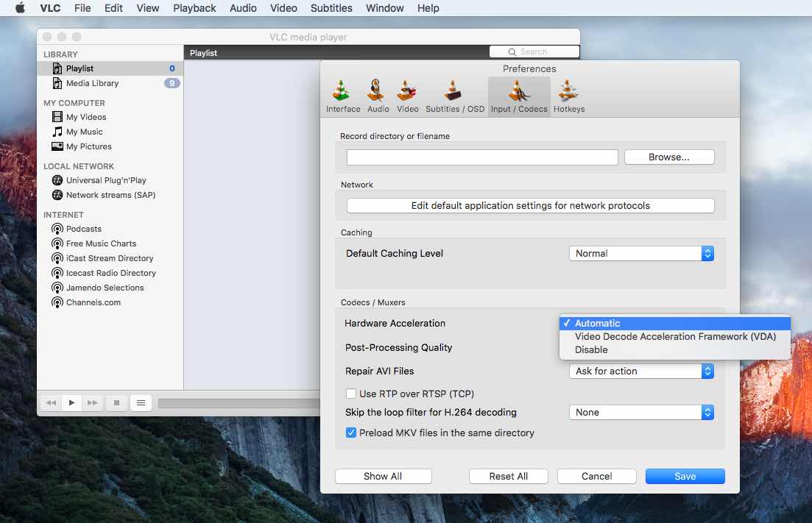Open the Default Caching Level dropdown
812x523 pixels.
point(640,252)
